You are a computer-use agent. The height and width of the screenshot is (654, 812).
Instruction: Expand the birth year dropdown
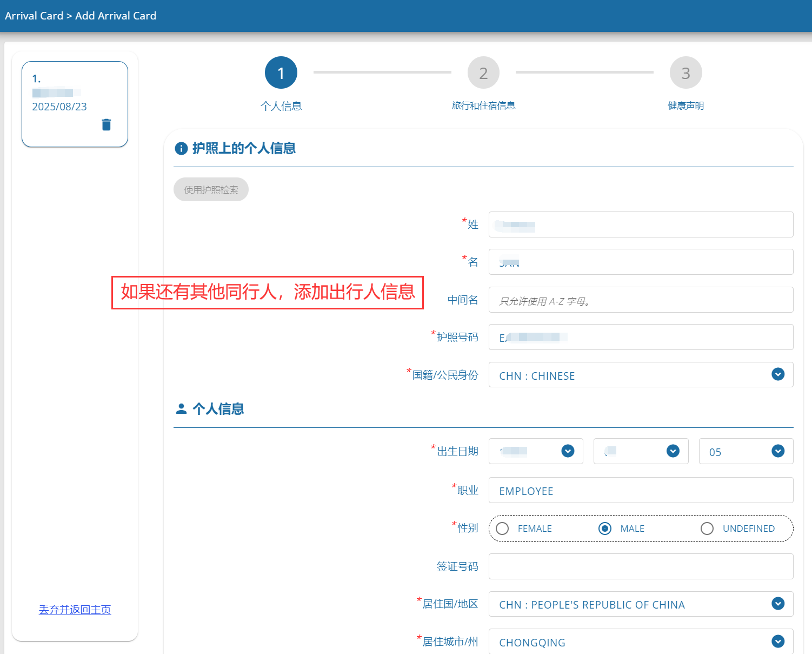point(568,451)
